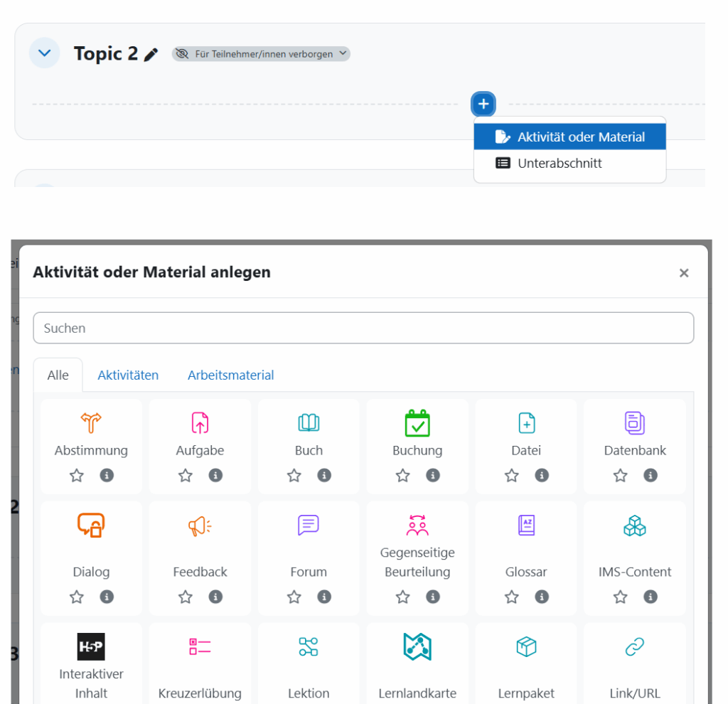The height and width of the screenshot is (704, 728).
Task: Mark IMS-Content as favorite with star
Action: pos(621,597)
